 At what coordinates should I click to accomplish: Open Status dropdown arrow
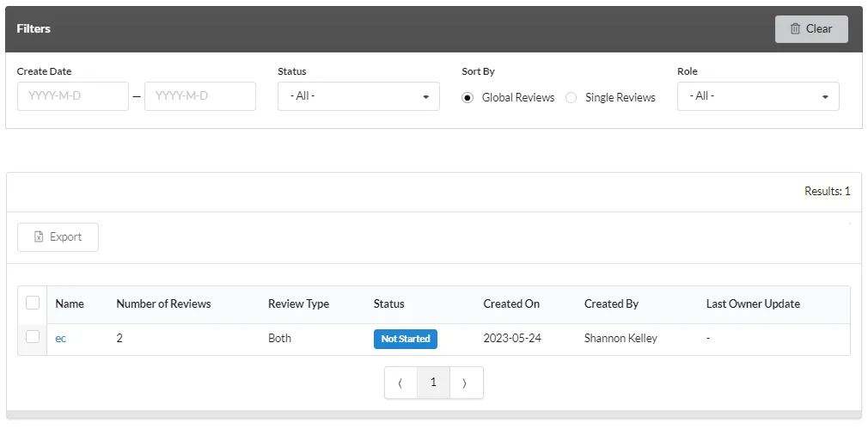point(425,97)
